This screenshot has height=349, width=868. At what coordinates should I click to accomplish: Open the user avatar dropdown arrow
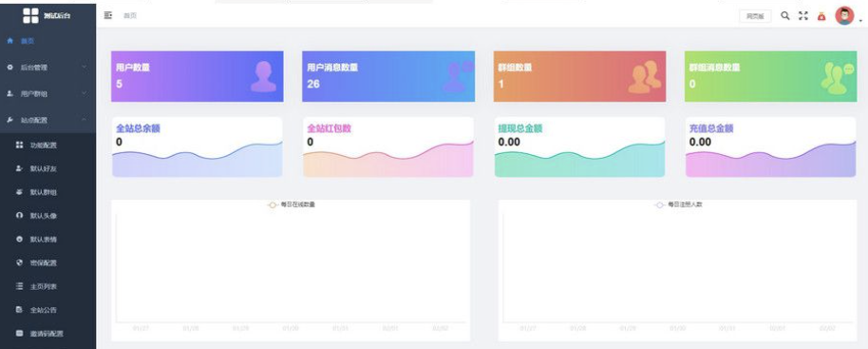pos(860,21)
